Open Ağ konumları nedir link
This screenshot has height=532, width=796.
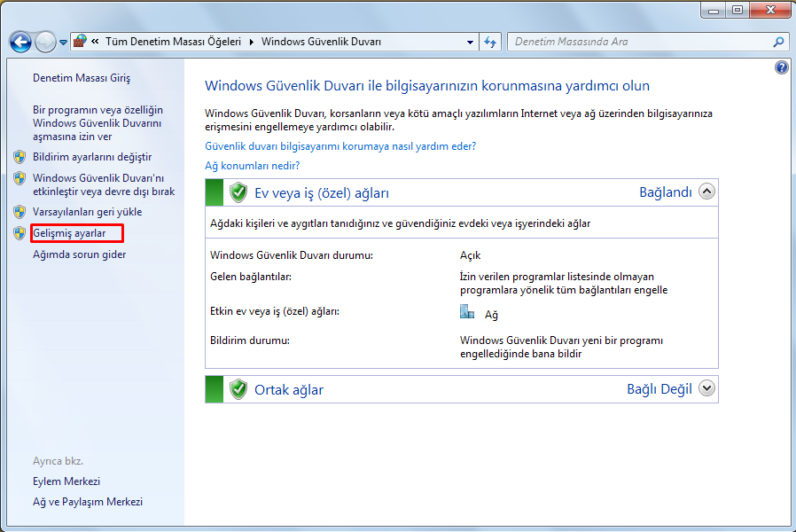click(x=253, y=166)
